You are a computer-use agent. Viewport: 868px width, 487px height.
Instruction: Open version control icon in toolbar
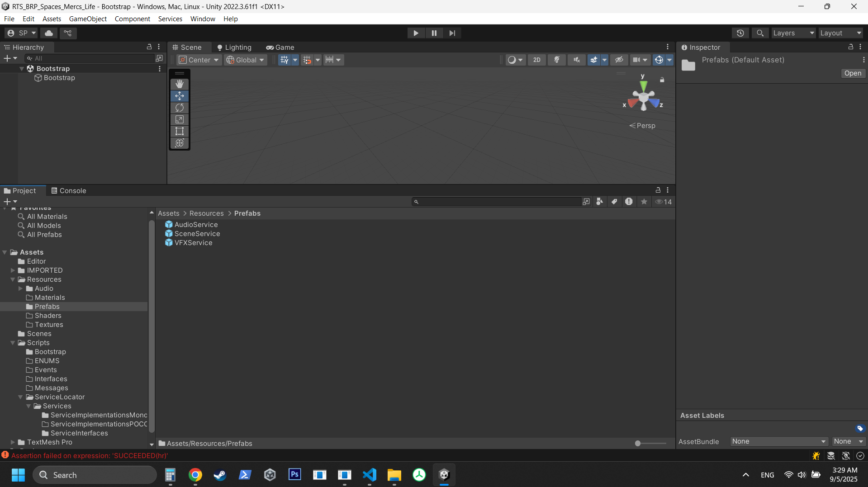(x=68, y=33)
